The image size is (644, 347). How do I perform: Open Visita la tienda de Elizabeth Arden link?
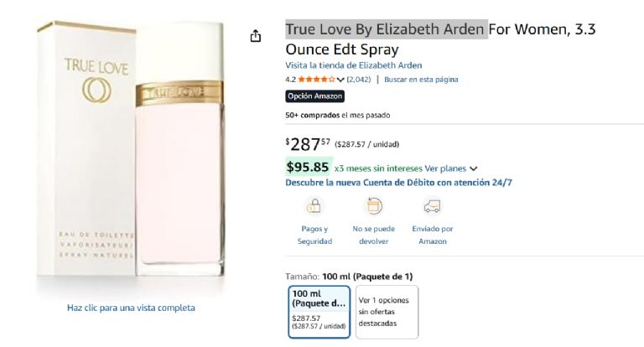click(x=353, y=65)
